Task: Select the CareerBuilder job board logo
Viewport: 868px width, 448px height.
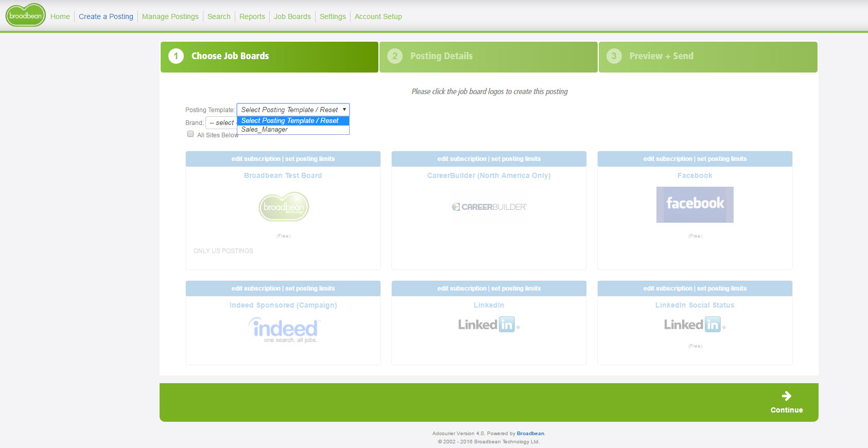Action: click(489, 207)
